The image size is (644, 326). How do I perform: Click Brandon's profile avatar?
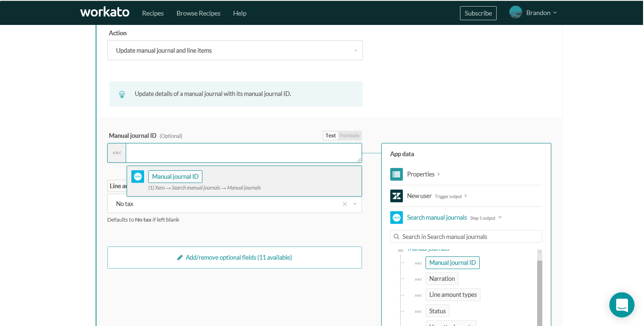(x=515, y=13)
